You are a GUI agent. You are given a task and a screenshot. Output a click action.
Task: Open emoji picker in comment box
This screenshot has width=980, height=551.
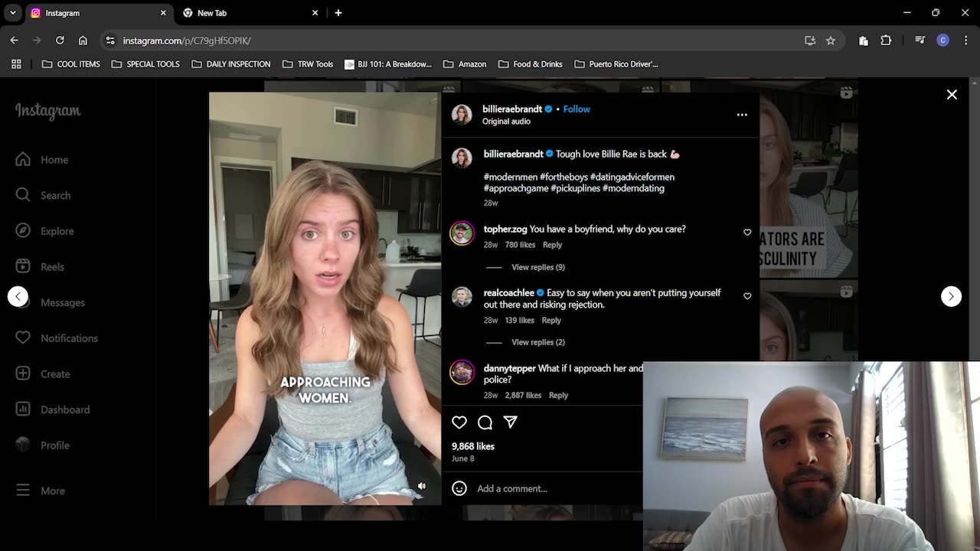(459, 488)
